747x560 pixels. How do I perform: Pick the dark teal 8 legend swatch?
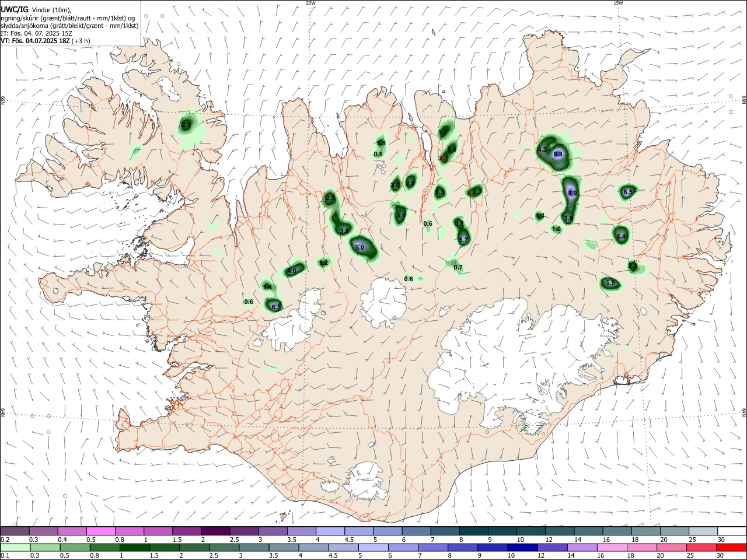coord(473,531)
